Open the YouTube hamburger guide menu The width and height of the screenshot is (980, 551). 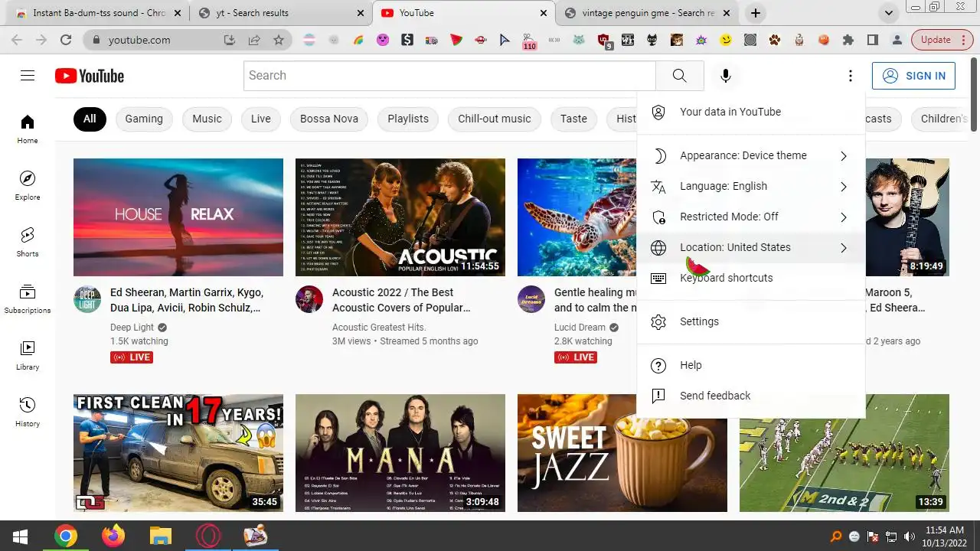[x=28, y=75]
